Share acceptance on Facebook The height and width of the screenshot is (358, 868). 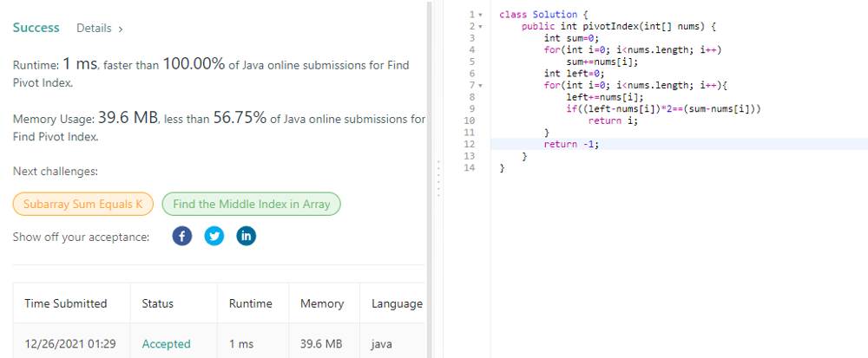click(x=181, y=237)
